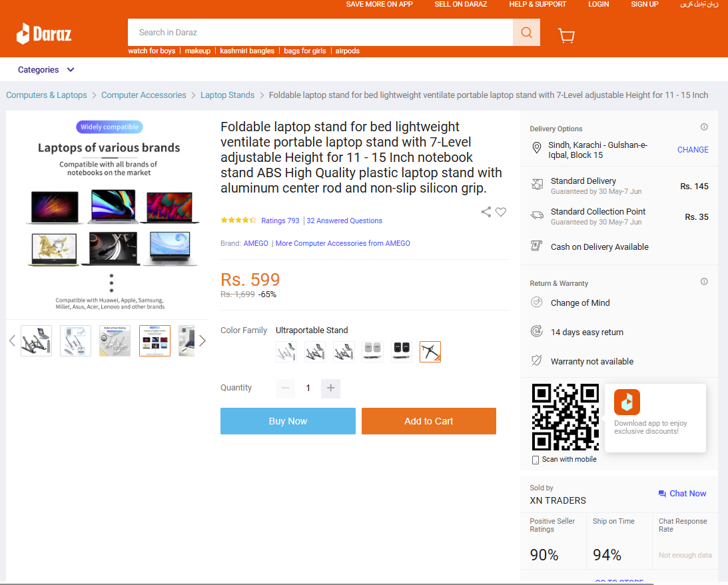This screenshot has width=728, height=585.
Task: Select second product thumbnail image
Action: click(76, 340)
